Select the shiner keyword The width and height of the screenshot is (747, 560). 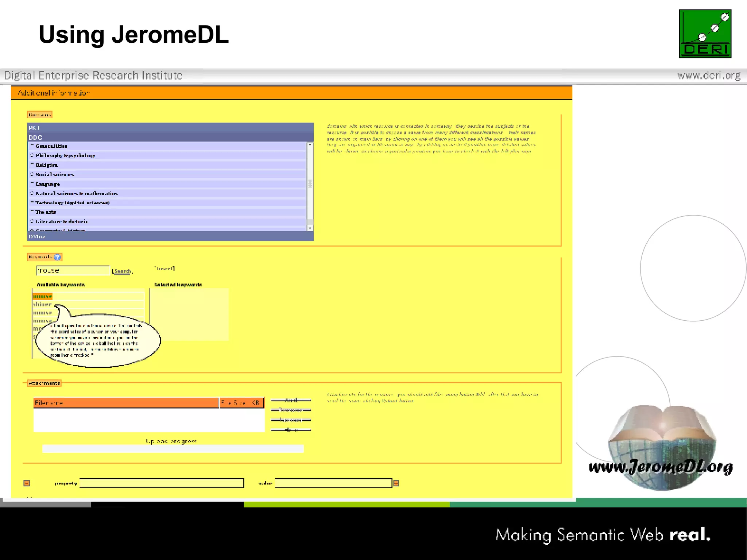(42, 304)
